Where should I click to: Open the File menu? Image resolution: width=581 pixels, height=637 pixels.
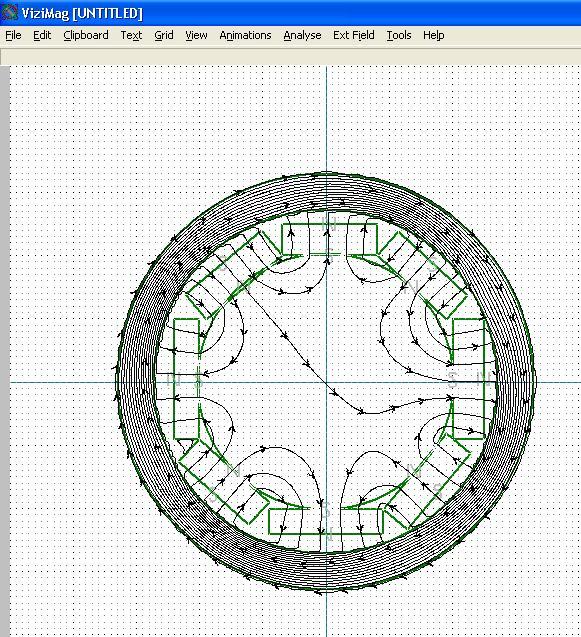(x=13, y=35)
